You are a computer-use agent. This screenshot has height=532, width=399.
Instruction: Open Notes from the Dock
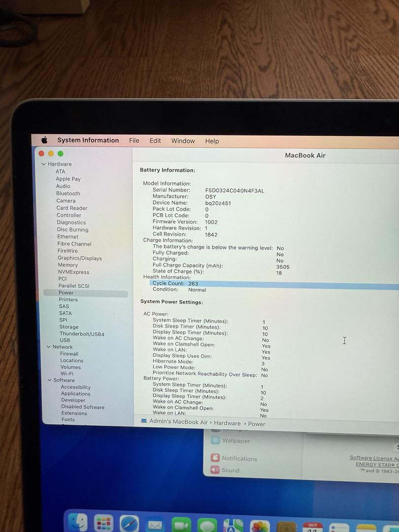point(365,529)
